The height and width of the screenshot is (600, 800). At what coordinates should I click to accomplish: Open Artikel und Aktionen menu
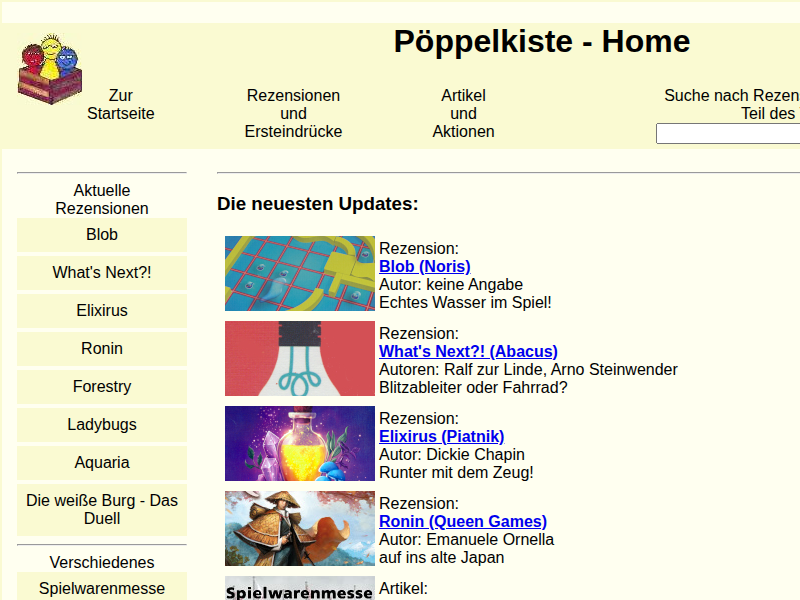(x=463, y=113)
